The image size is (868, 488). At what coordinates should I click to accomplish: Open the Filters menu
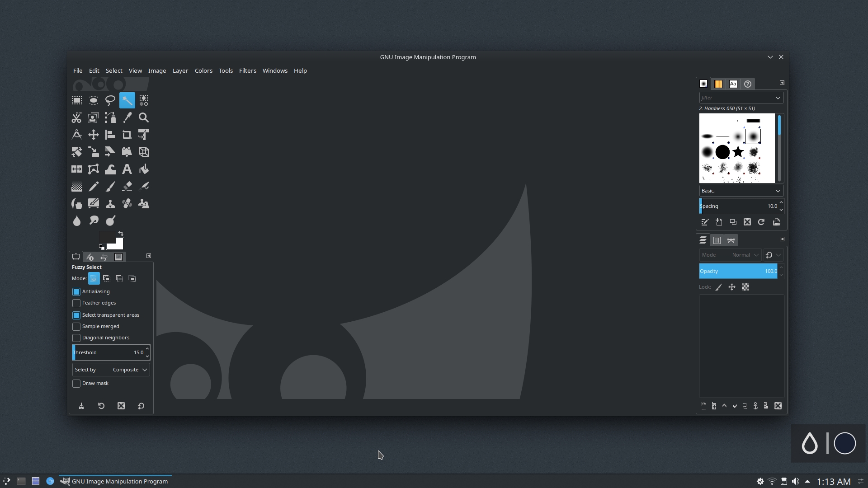click(248, 70)
